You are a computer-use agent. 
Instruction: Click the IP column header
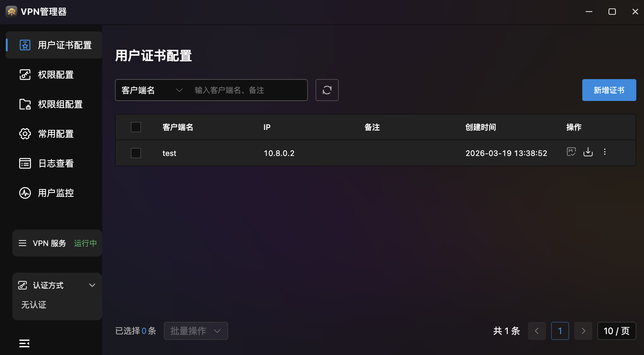[x=267, y=127]
